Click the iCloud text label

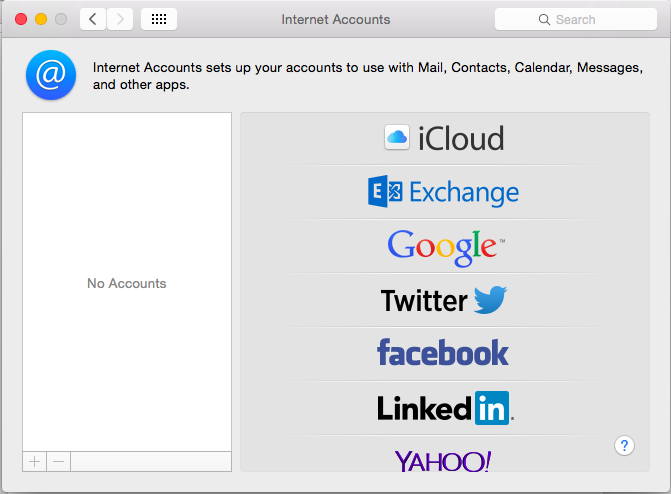pyautogui.click(x=461, y=138)
